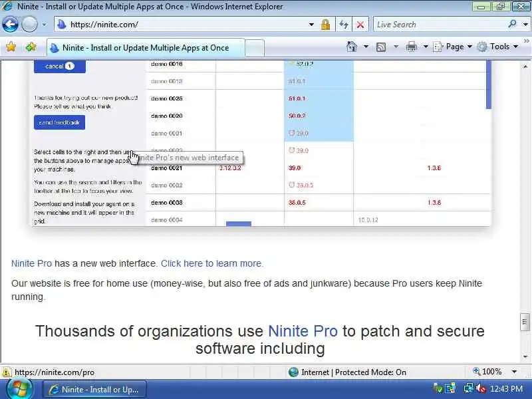This screenshot has height=399, width=532.
Task: Click the two-monitor network tray icon
Action: point(468,388)
